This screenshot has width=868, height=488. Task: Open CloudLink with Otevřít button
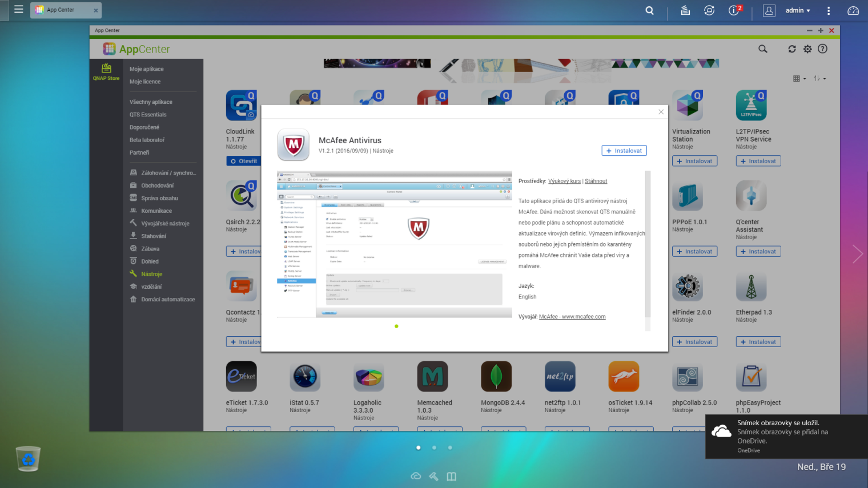pyautogui.click(x=244, y=162)
